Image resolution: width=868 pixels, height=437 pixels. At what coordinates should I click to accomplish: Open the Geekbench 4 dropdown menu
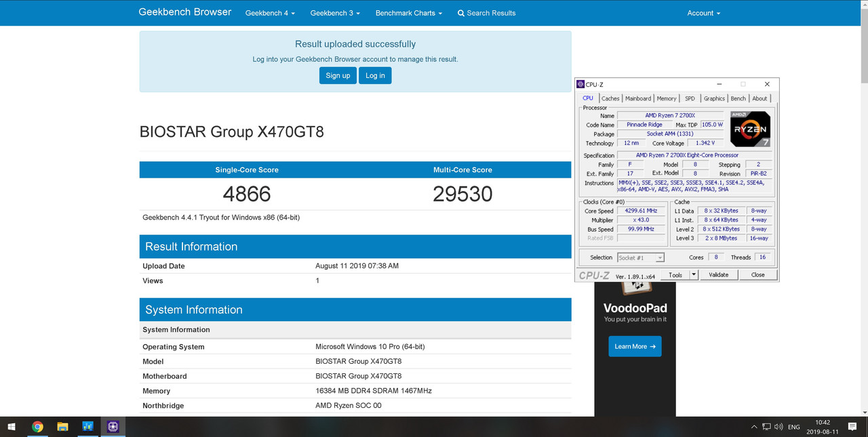pyautogui.click(x=270, y=13)
